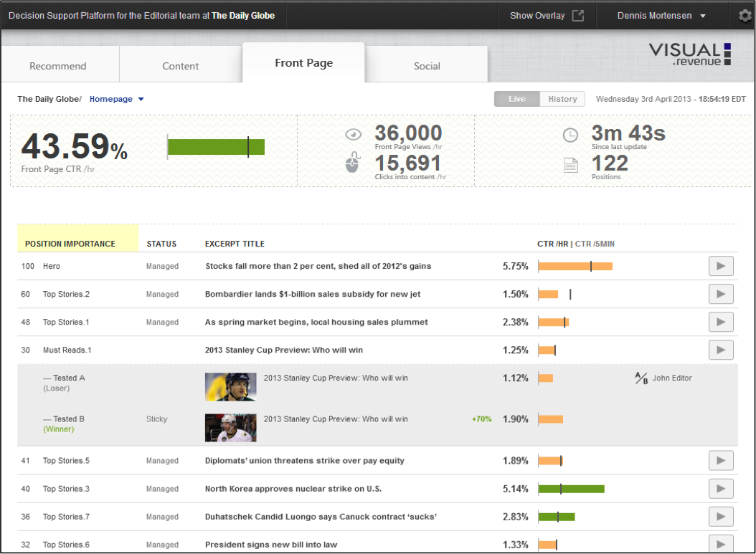Click the 122 Positions value

[610, 163]
